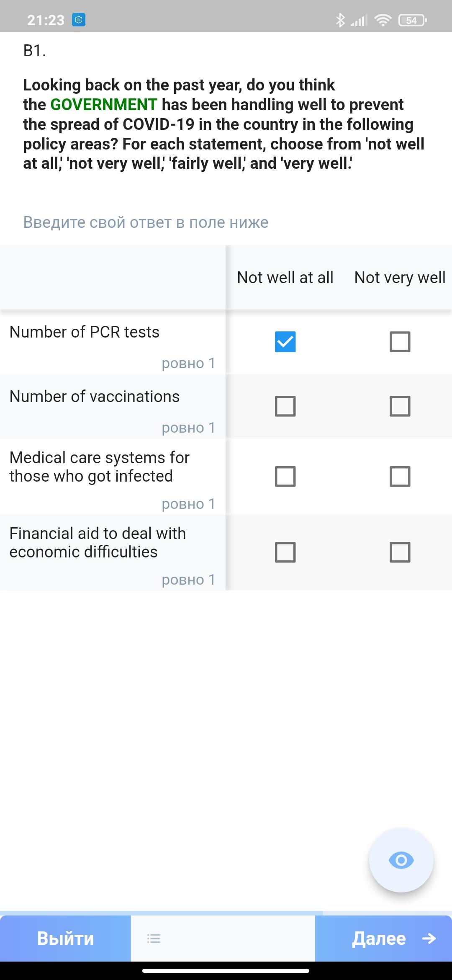Check 'Not well at all' for Financial aid
Viewport: 452px width, 980px height.
click(285, 552)
